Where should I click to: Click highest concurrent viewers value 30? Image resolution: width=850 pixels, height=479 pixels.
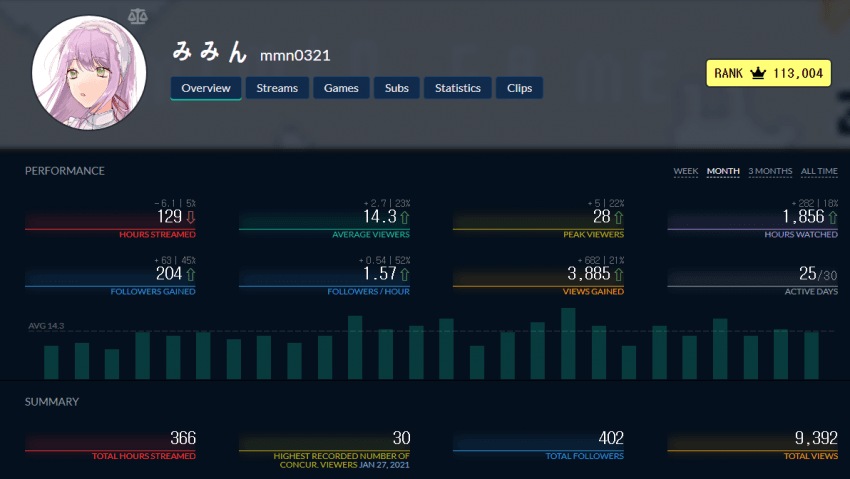pyautogui.click(x=401, y=438)
